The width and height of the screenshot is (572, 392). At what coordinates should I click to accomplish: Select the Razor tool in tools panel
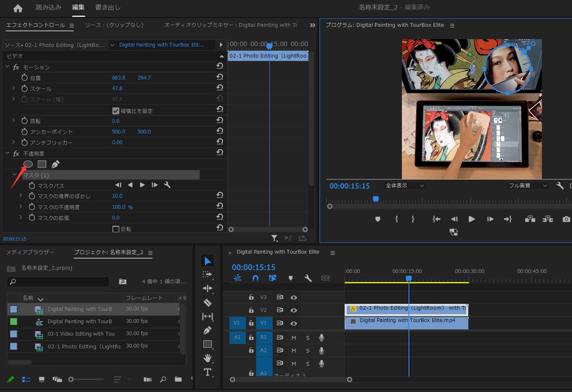pos(208,303)
